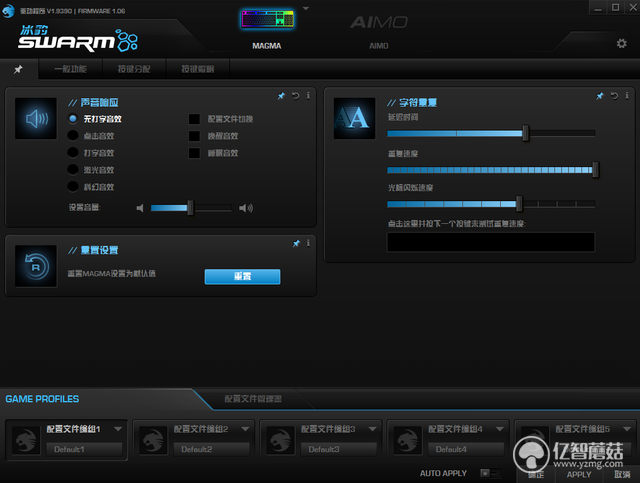This screenshot has width=640, height=483.
Task: Switch to the 按键分配 key assignment tab
Action: (x=134, y=69)
